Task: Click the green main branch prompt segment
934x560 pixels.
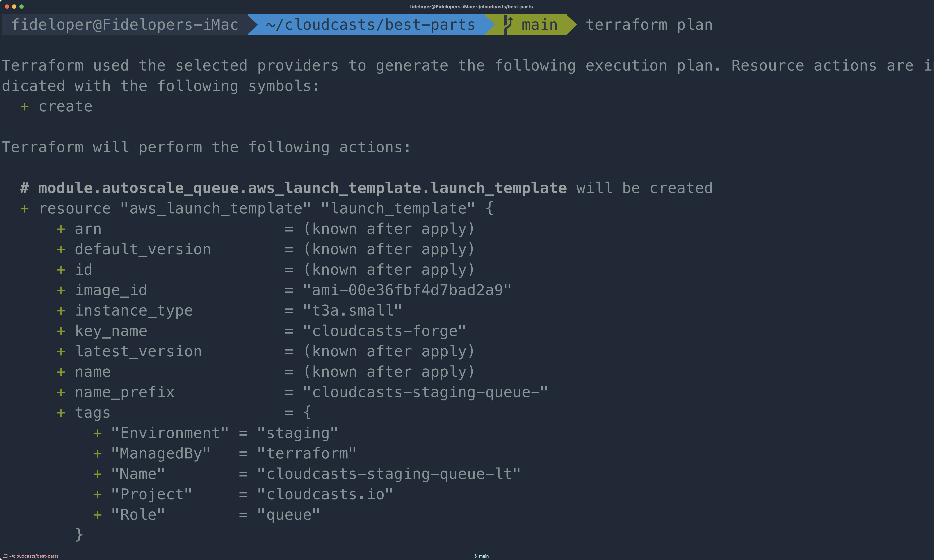Action: (x=531, y=25)
